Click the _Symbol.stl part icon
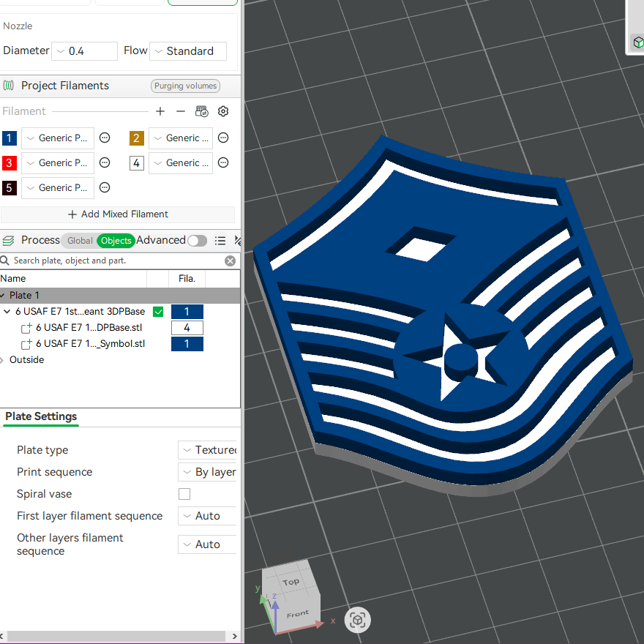The image size is (644, 644). (x=26, y=344)
